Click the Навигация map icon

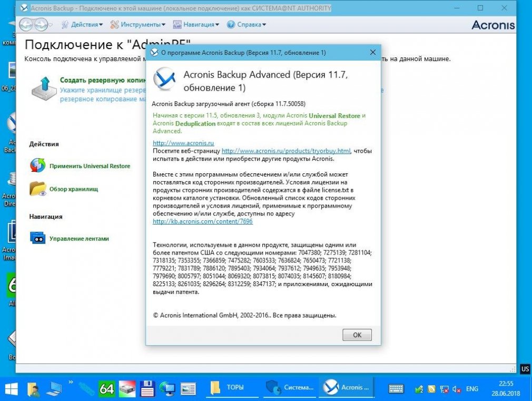177,24
